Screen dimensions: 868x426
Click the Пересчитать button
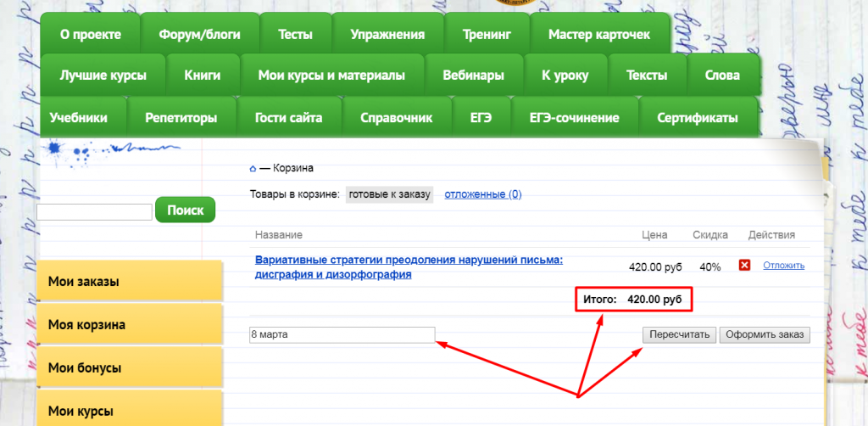(x=679, y=334)
